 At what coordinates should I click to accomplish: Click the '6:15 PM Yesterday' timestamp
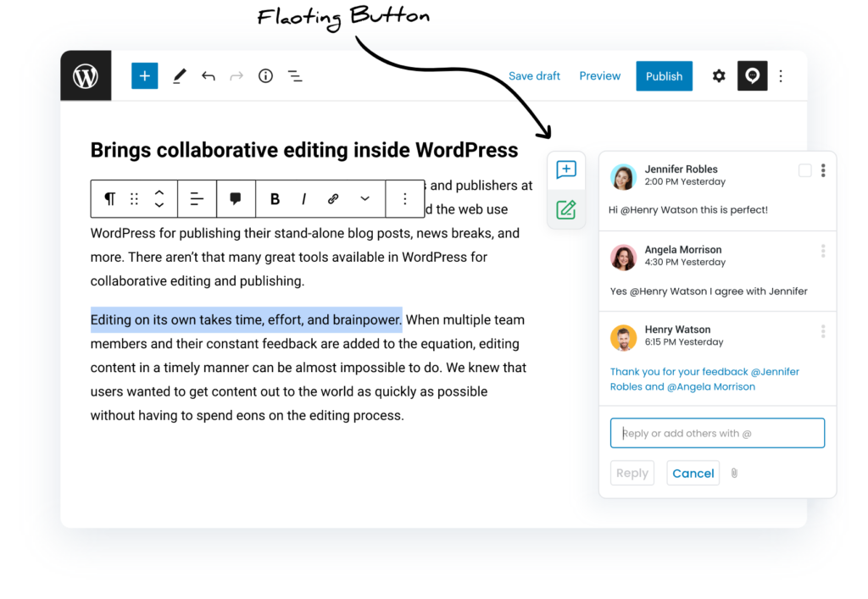pos(684,342)
